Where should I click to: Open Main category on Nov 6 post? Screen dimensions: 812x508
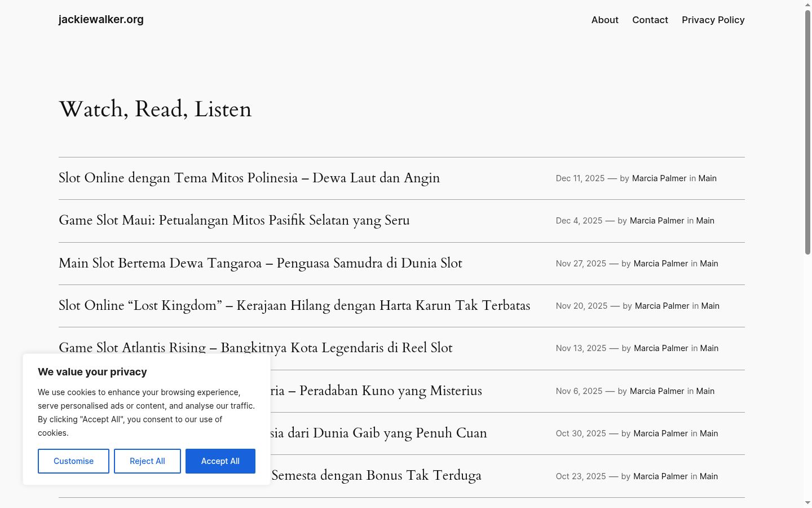[x=705, y=391]
